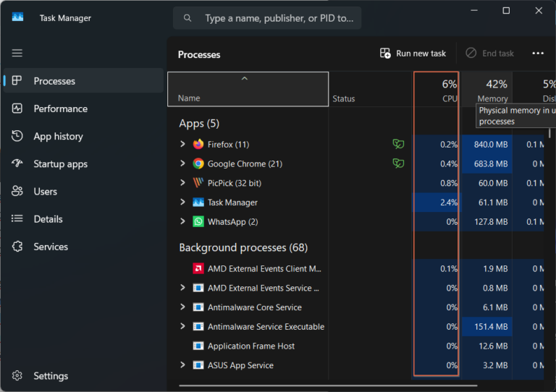Sort processes by CPU column header
Screen dimensions: 556x392
coord(437,90)
